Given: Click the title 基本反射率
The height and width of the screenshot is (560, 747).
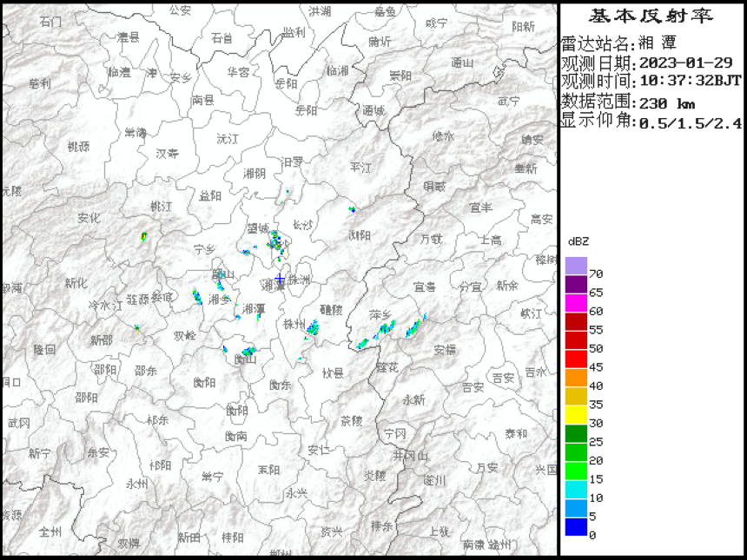Looking at the screenshot, I should pyautogui.click(x=651, y=16).
